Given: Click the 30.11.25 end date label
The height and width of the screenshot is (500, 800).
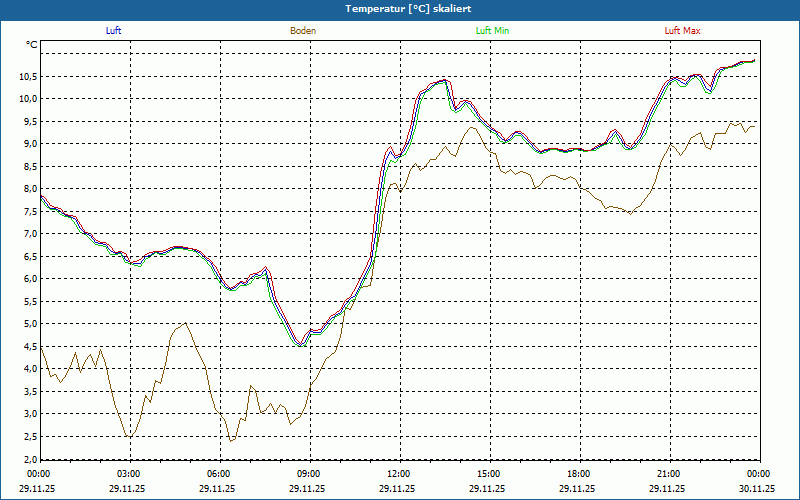Looking at the screenshot, I should coord(757,489).
